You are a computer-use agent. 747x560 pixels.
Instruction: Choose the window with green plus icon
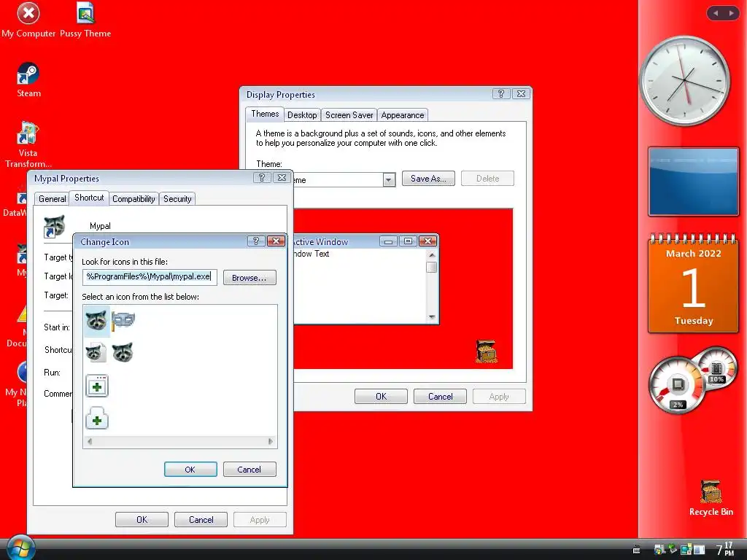(97, 386)
